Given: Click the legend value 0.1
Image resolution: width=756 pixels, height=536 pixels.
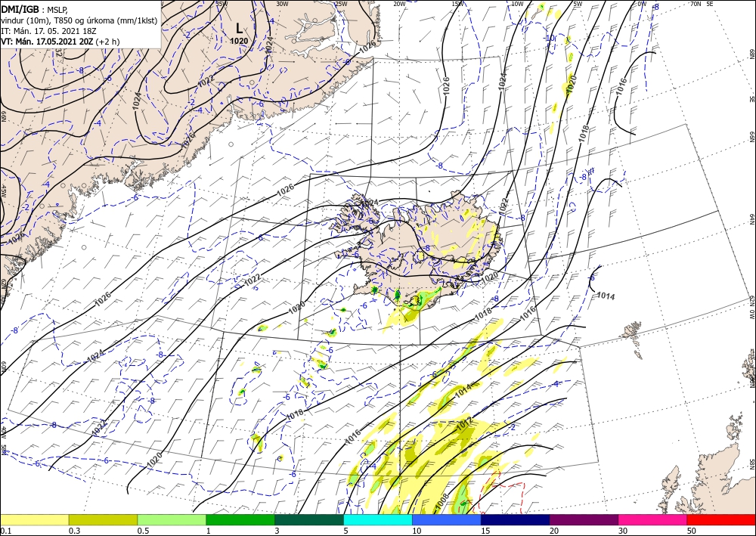Looking at the screenshot, I should (x=5, y=531).
